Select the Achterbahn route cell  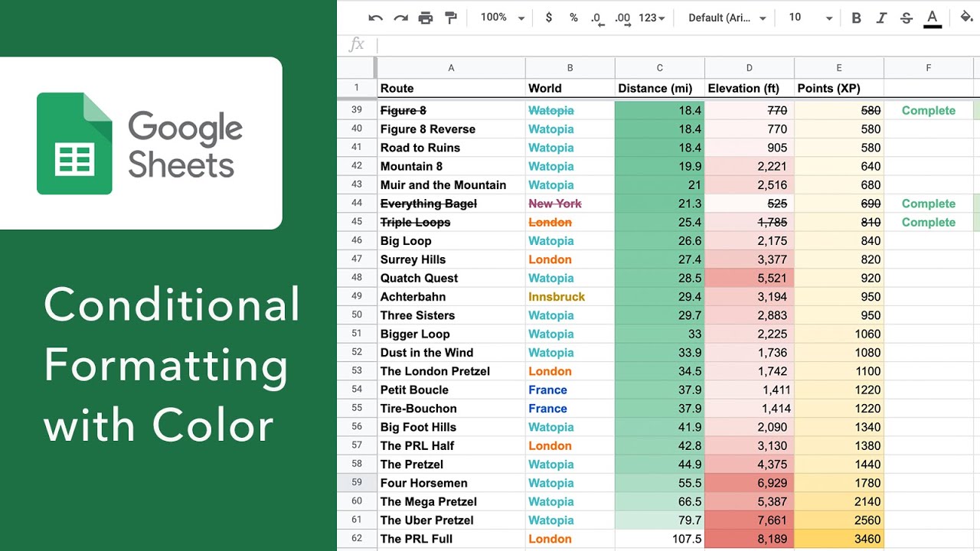pyautogui.click(x=451, y=297)
